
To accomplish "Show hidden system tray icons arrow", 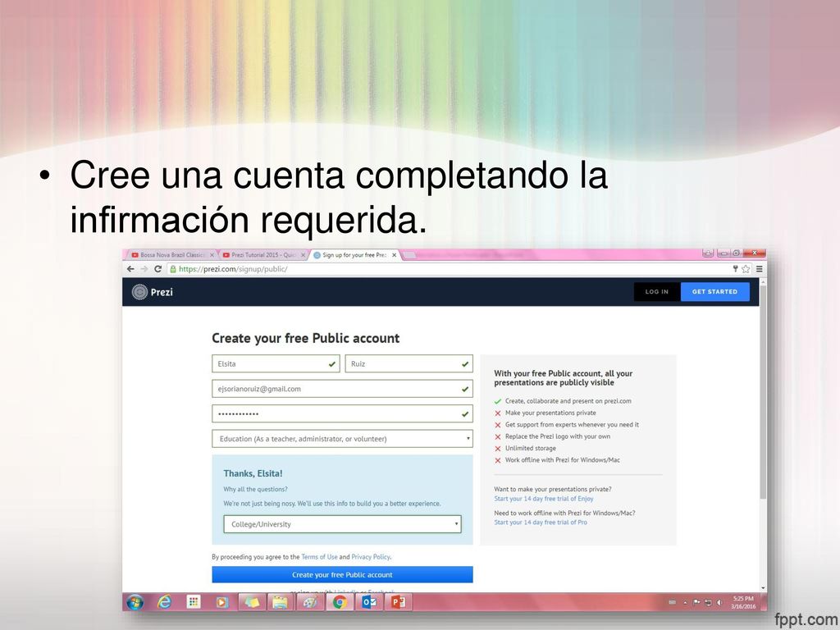I will (685, 603).
